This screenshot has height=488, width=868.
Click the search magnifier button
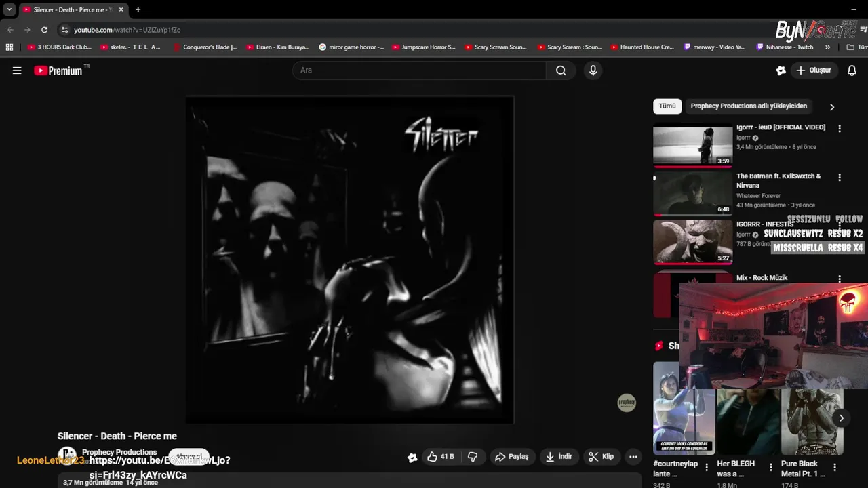(x=561, y=70)
